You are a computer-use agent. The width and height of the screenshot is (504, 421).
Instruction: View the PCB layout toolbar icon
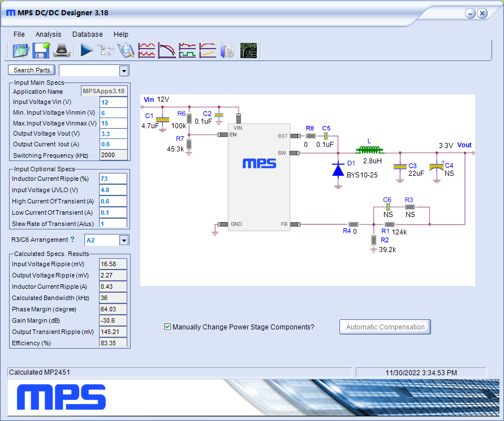point(248,51)
